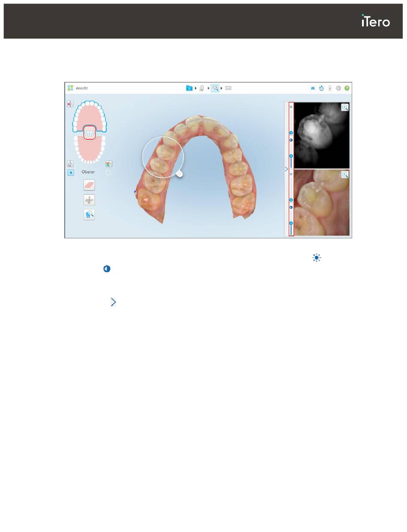The width and height of the screenshot is (407, 532).
Task: Open the NIRI grayscale tooth image
Action: (322, 135)
